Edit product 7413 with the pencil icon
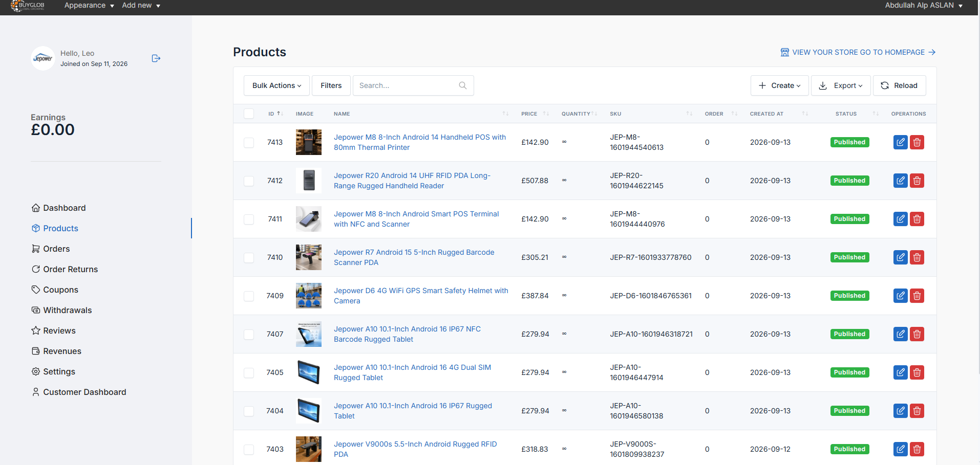 pyautogui.click(x=900, y=142)
